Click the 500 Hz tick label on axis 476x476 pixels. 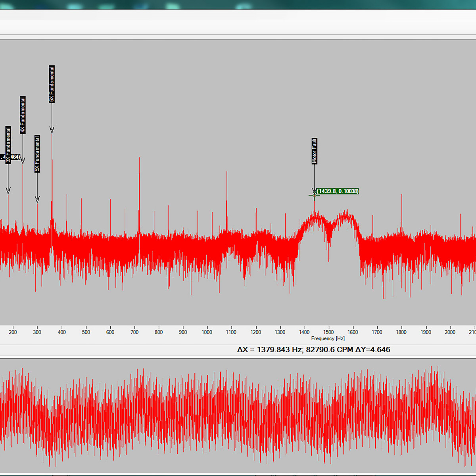pos(86,332)
